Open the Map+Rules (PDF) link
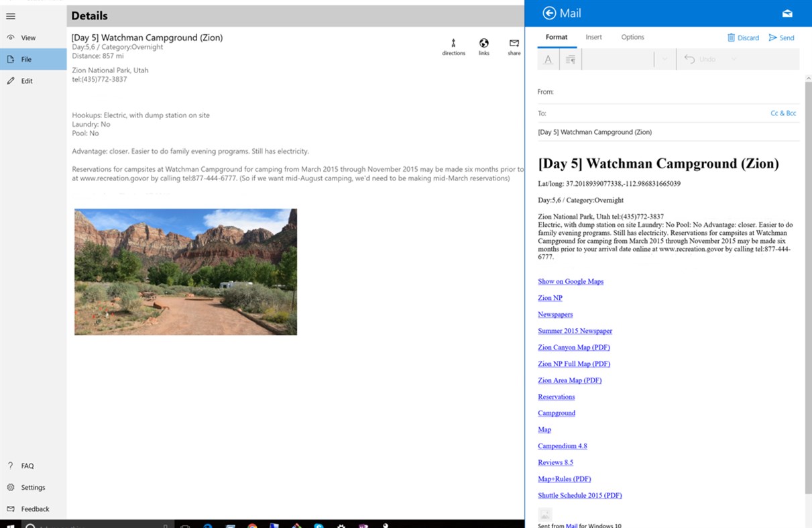This screenshot has width=812, height=528. (x=564, y=478)
